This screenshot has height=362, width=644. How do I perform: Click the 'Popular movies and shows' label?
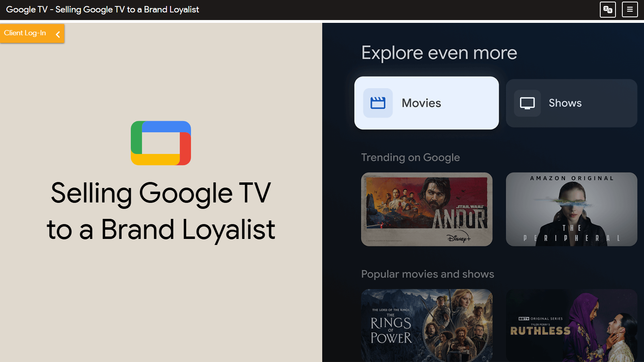coord(427,274)
